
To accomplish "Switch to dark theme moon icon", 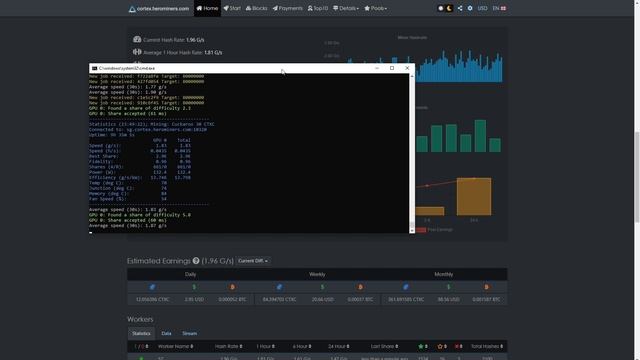I will pyautogui.click(x=449, y=8).
